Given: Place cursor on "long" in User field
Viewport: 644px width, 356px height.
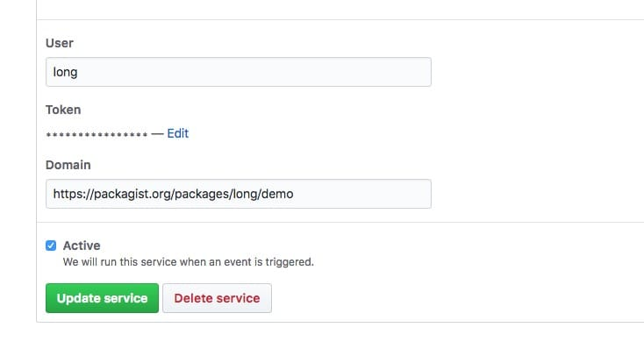Looking at the screenshot, I should 66,72.
